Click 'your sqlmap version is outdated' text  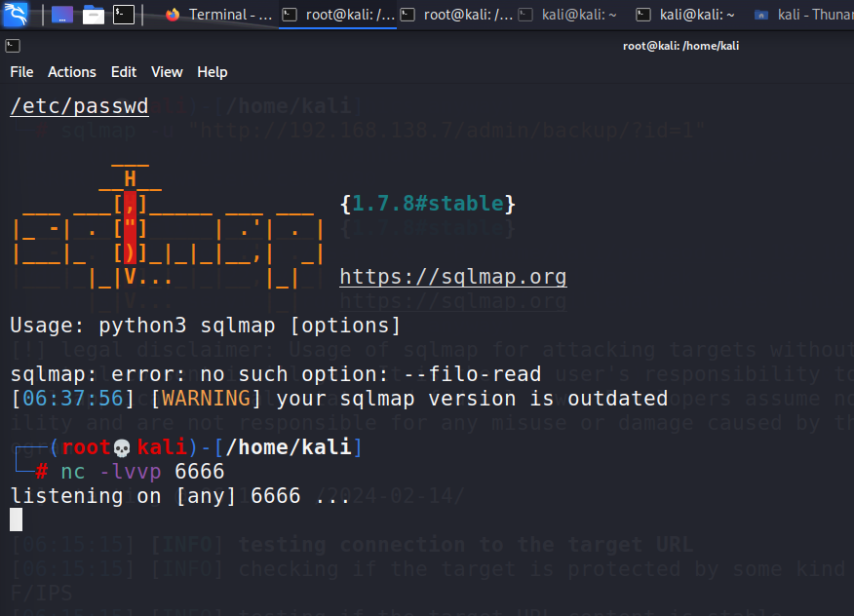[x=472, y=399]
